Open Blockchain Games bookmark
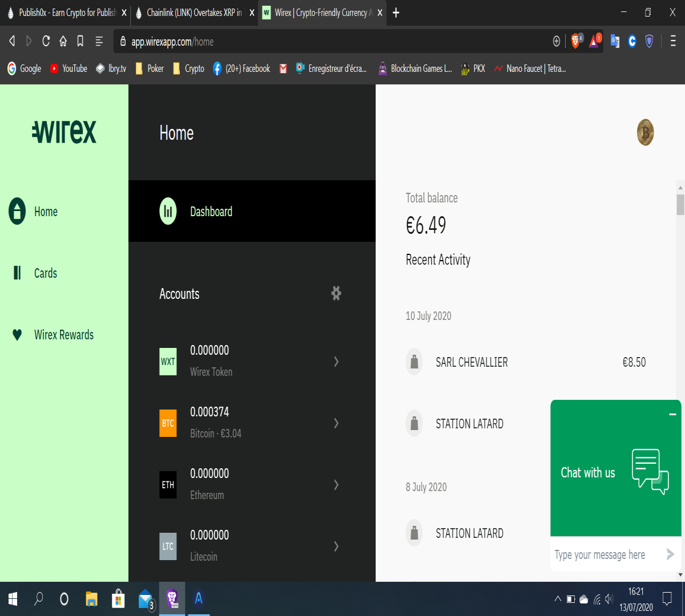Image resolution: width=685 pixels, height=616 pixels. [x=415, y=68]
